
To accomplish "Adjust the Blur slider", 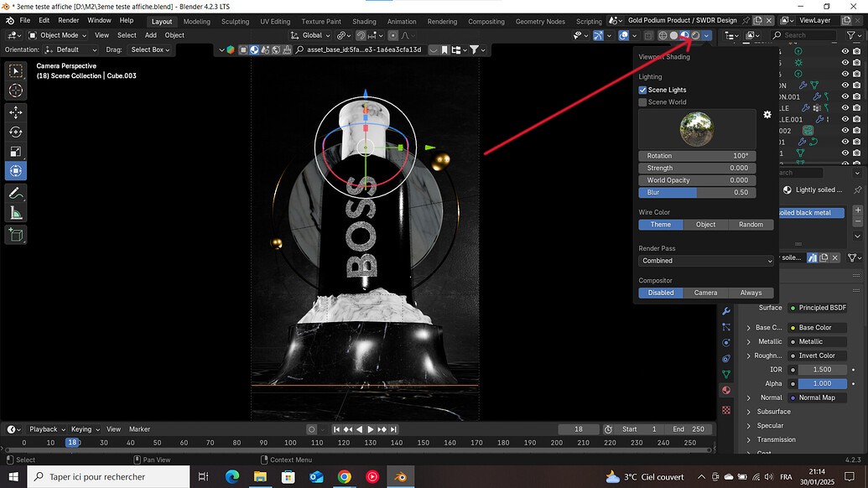I will coord(697,193).
